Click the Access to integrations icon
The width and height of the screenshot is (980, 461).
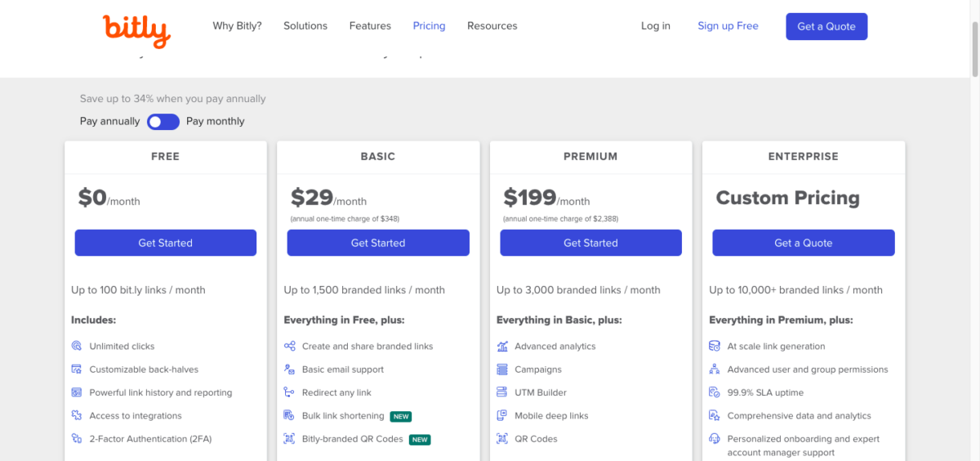tap(77, 416)
